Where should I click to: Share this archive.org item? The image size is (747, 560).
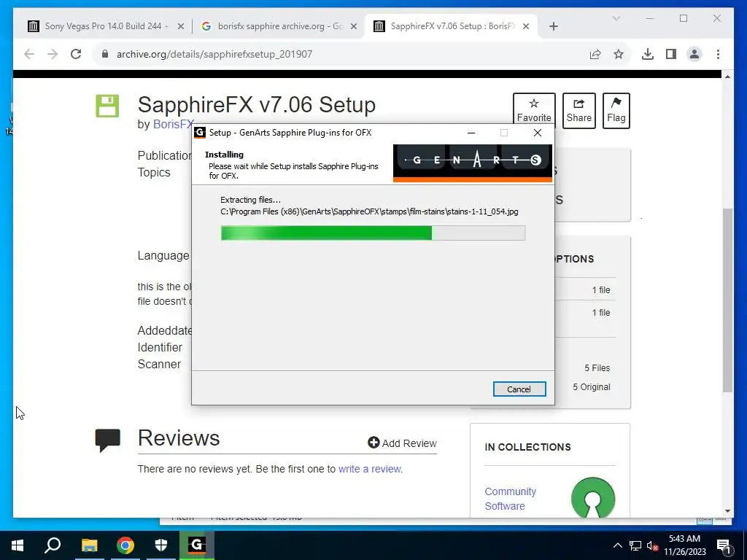[x=578, y=111]
